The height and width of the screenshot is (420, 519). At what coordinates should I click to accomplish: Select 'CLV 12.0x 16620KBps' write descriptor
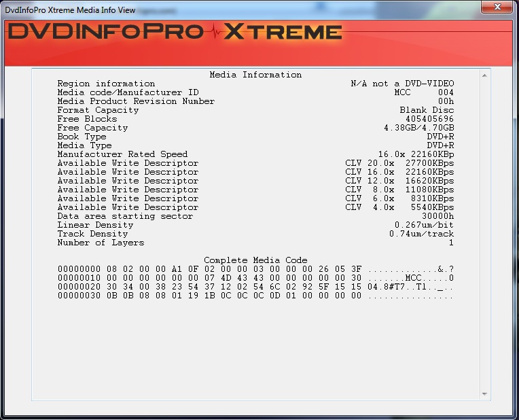pos(399,181)
